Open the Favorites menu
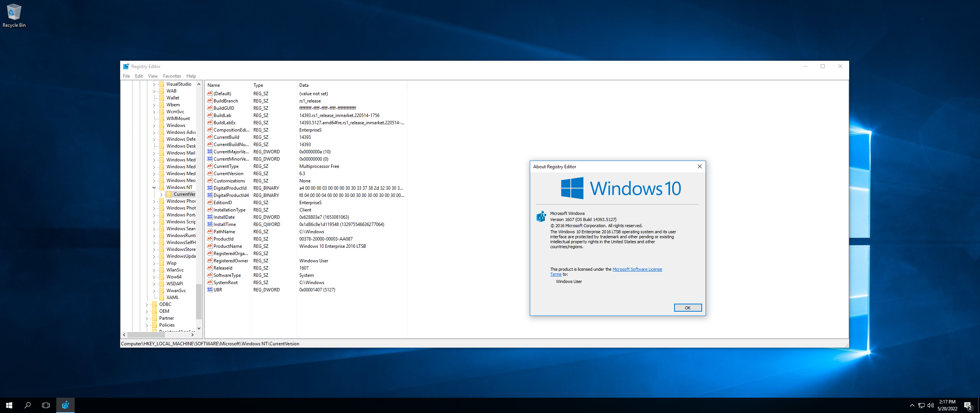The image size is (980, 413). [172, 76]
